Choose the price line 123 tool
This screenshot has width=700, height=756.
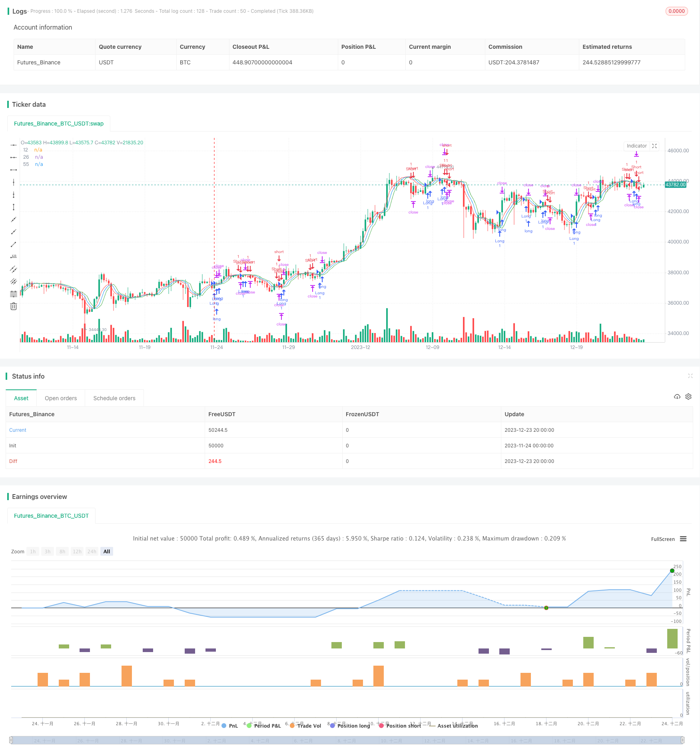[x=14, y=257]
